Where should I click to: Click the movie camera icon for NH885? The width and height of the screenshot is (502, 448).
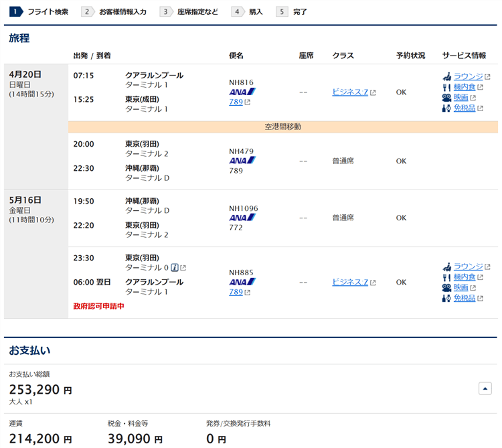(x=446, y=287)
